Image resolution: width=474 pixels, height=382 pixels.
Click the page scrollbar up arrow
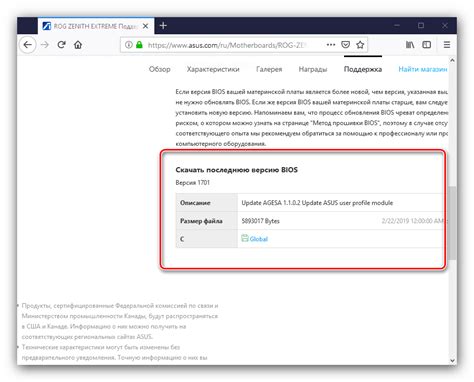coord(452,60)
